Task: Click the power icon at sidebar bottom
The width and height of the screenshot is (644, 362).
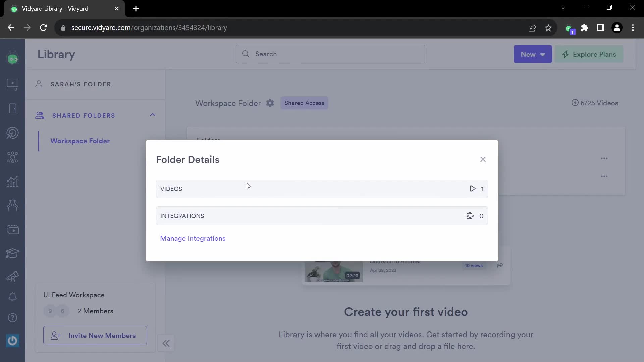Action: point(13,341)
